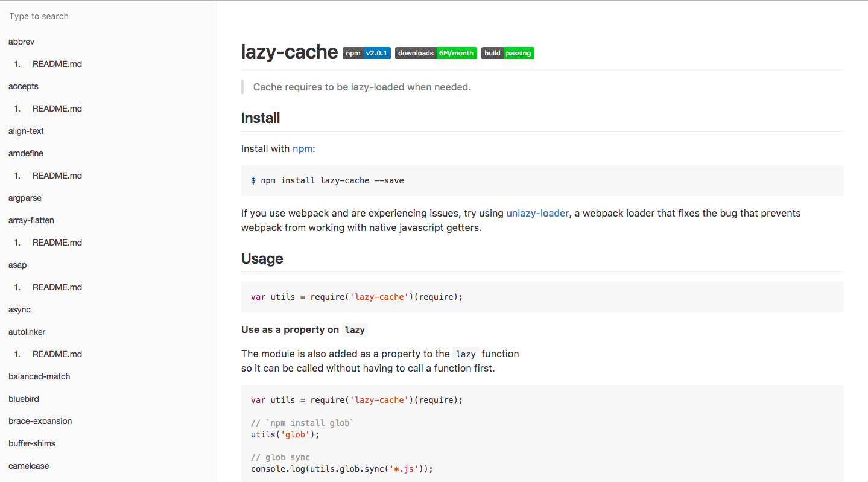The image size is (868, 482).
Task: Click the 'Use as a property on lazy' subheading
Action: click(304, 329)
